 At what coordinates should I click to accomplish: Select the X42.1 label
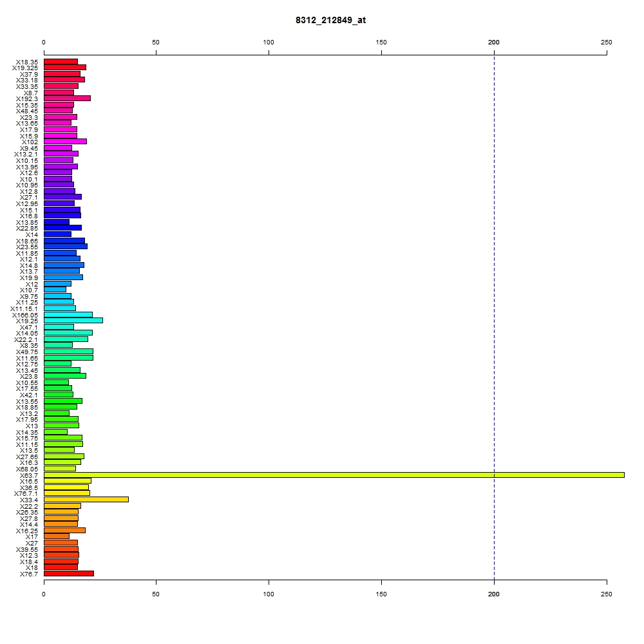click(x=29, y=395)
